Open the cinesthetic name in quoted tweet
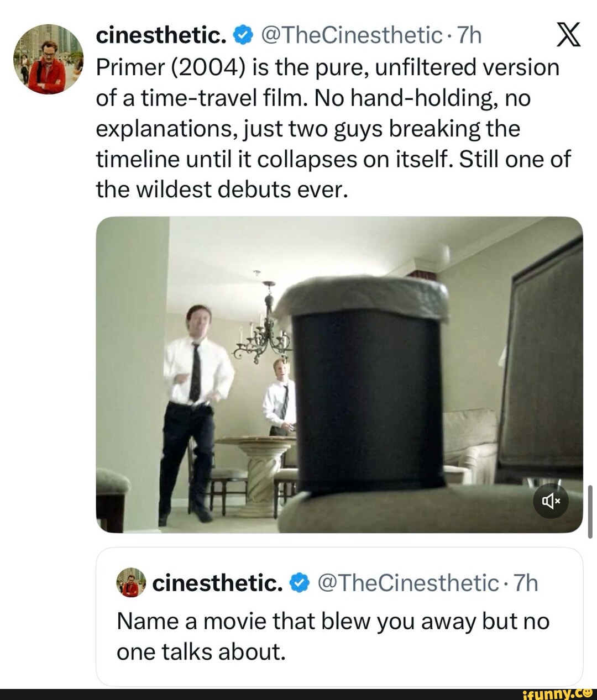The width and height of the screenshot is (597, 700). (217, 583)
